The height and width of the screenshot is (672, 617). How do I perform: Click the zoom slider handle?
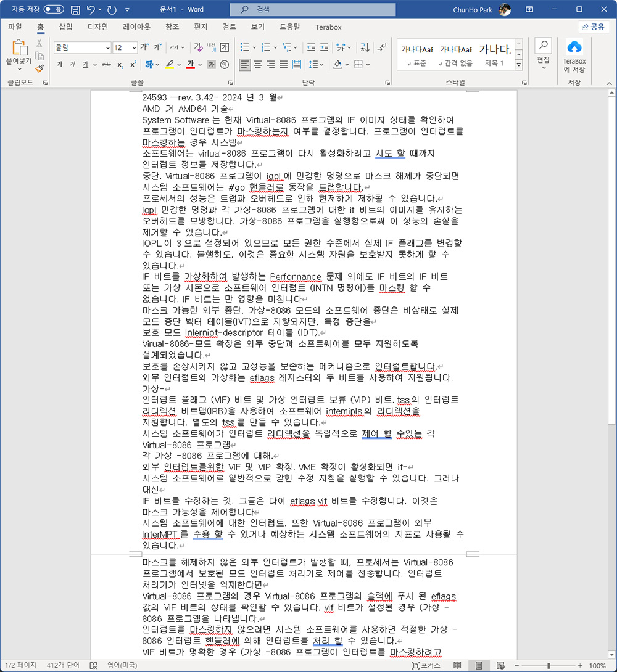coord(549,666)
